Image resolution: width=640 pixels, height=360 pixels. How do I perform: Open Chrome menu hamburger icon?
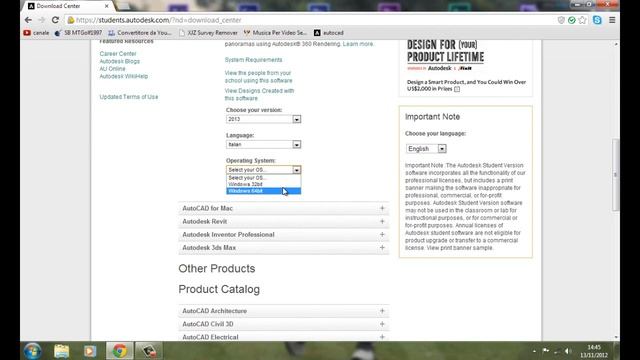click(x=612, y=20)
